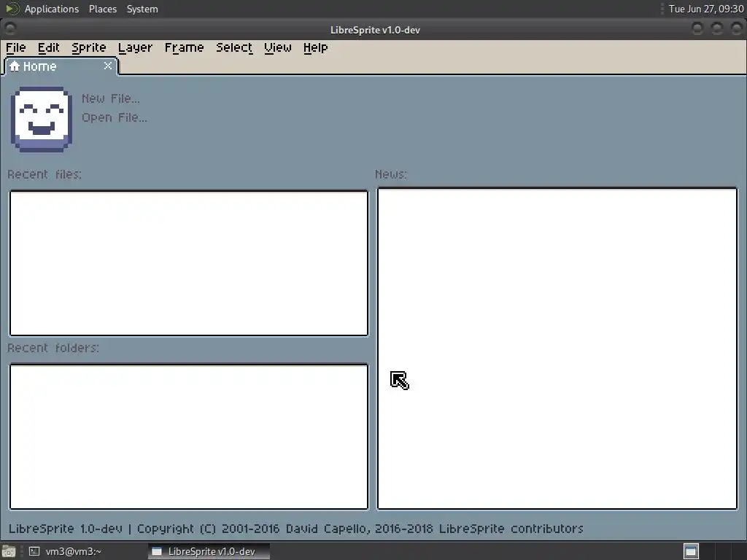Click the Applications menu logo icon
The width and height of the screenshot is (747, 560).
point(12,9)
